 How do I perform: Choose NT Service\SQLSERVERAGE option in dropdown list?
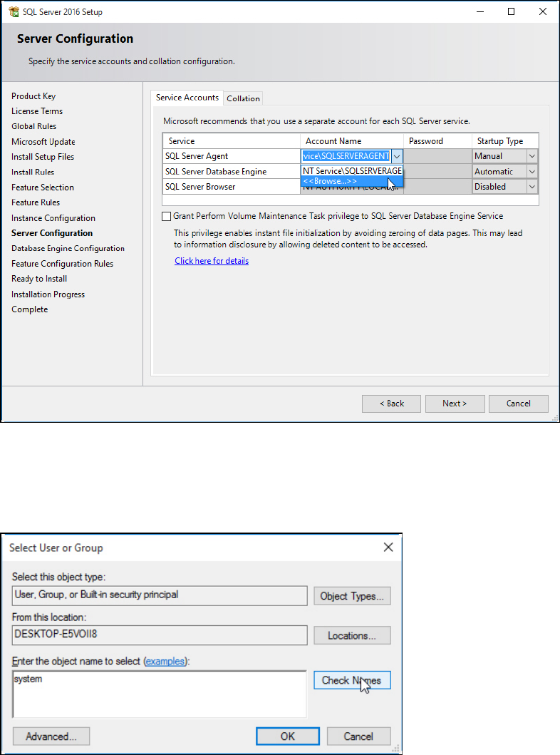352,171
